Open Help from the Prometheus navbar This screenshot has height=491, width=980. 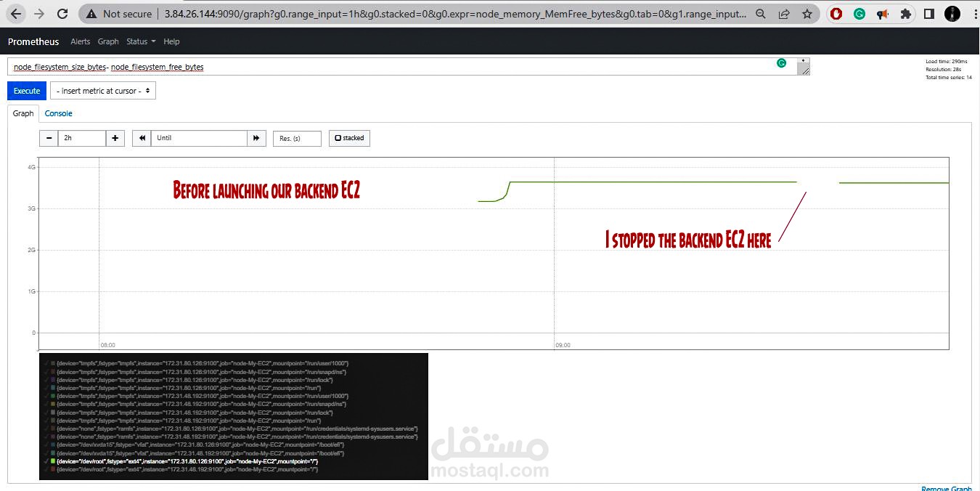point(171,41)
